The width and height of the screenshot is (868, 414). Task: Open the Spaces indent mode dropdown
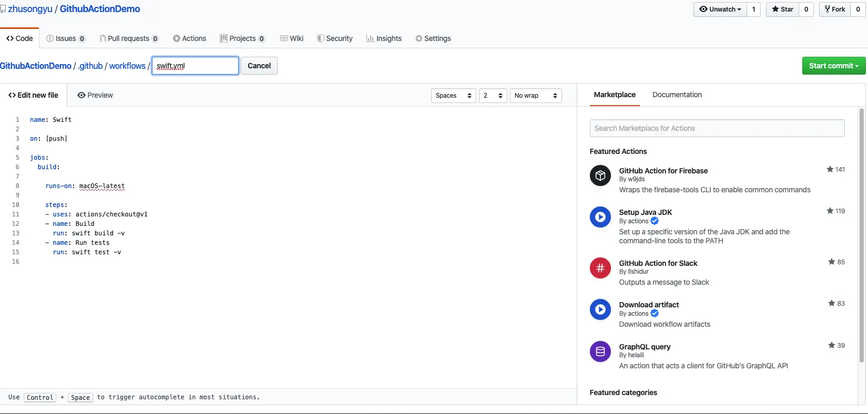coord(454,96)
